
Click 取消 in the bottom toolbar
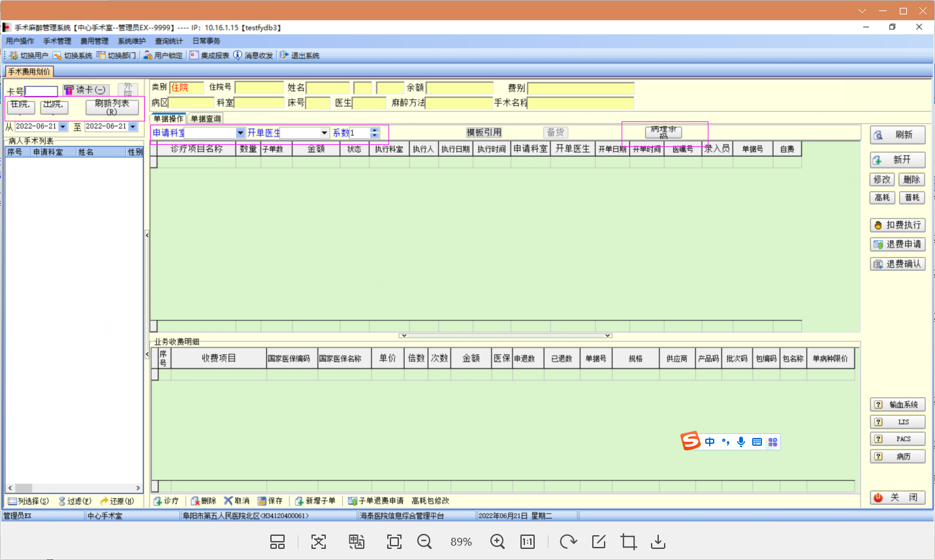[236, 501]
